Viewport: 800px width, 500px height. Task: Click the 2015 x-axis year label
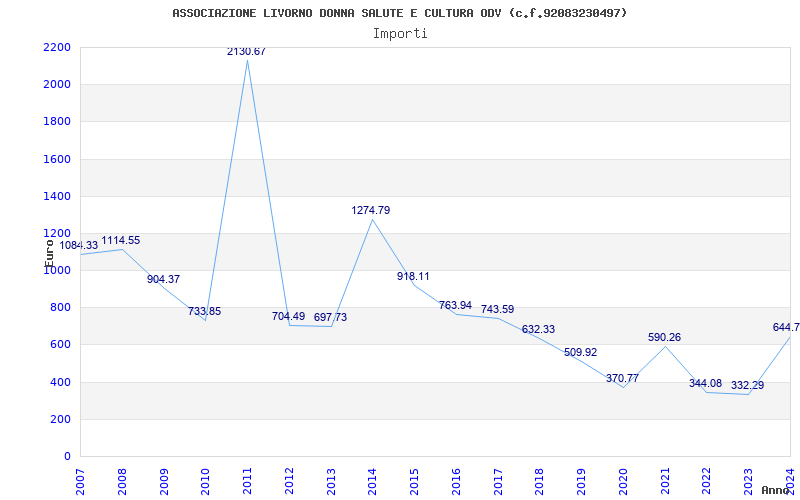414,482
